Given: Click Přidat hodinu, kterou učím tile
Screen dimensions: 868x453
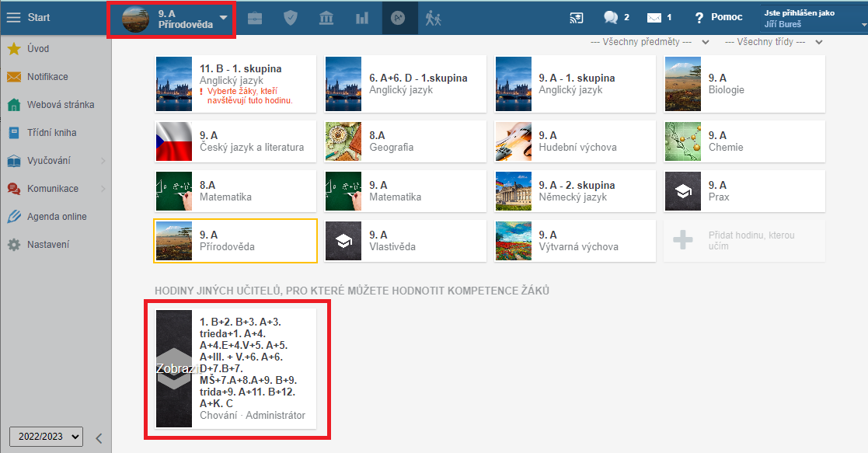Looking at the screenshot, I should (x=745, y=241).
